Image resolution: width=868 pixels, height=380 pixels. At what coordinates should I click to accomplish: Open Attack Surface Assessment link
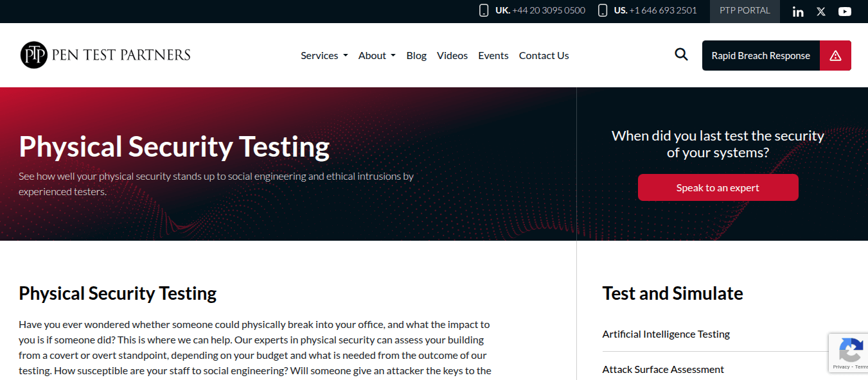point(663,369)
